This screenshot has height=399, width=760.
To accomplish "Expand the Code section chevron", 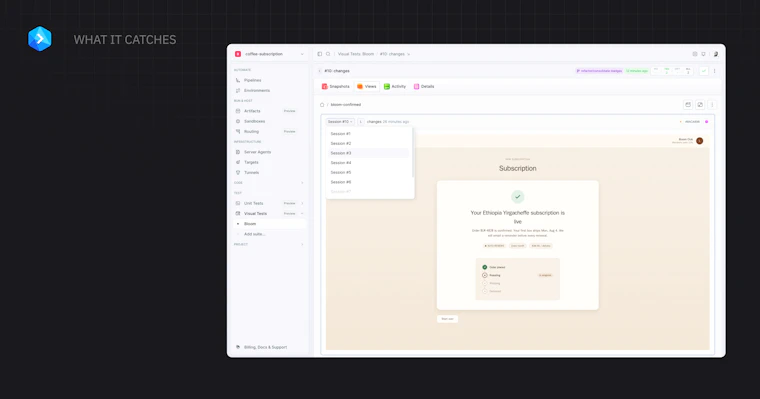I will coord(302,183).
